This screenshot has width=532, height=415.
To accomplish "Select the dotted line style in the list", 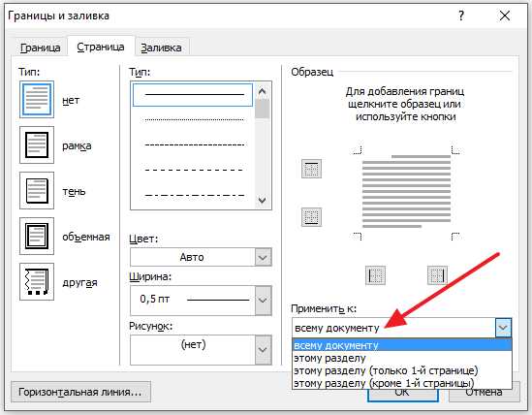I will point(194,119).
